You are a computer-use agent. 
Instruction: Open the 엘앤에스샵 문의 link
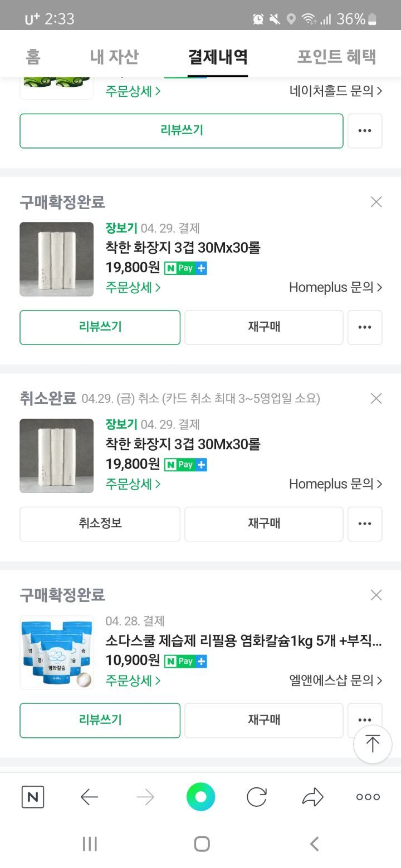tap(335, 680)
